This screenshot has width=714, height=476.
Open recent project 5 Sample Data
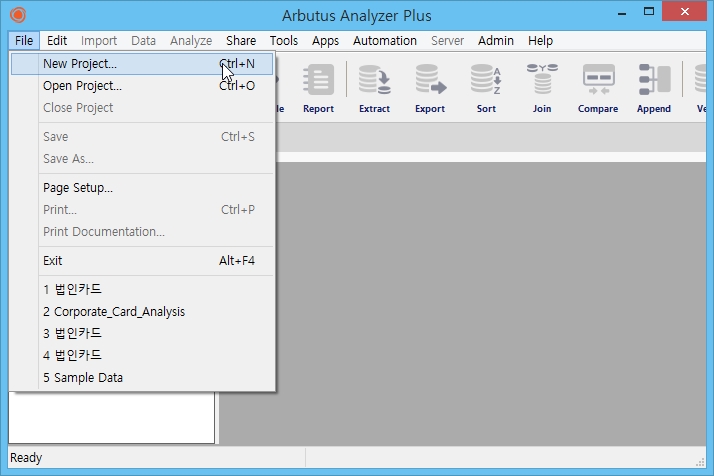[x=142, y=378]
